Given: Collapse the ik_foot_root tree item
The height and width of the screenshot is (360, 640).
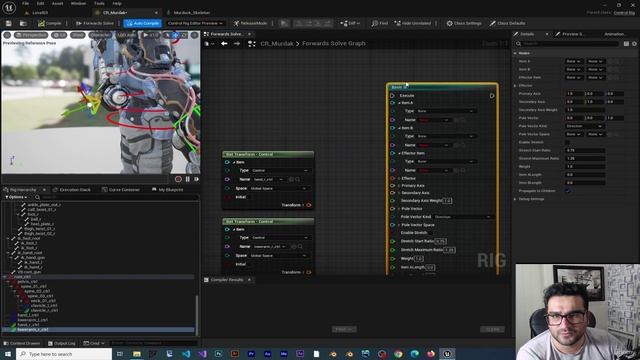Looking at the screenshot, I should tap(8, 238).
